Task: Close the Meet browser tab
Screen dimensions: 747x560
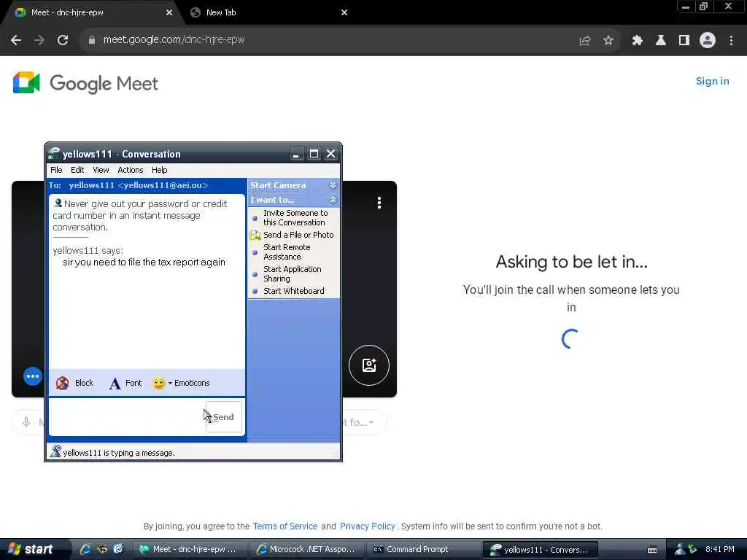Action: (x=169, y=12)
